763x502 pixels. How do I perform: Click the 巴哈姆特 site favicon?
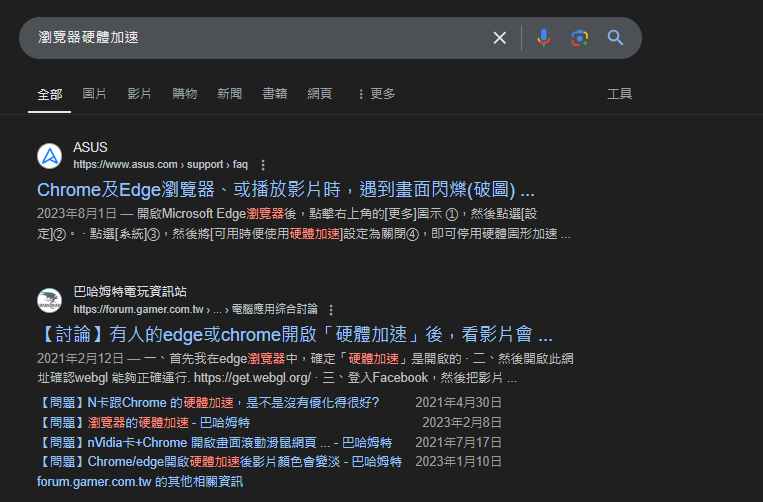click(x=50, y=301)
